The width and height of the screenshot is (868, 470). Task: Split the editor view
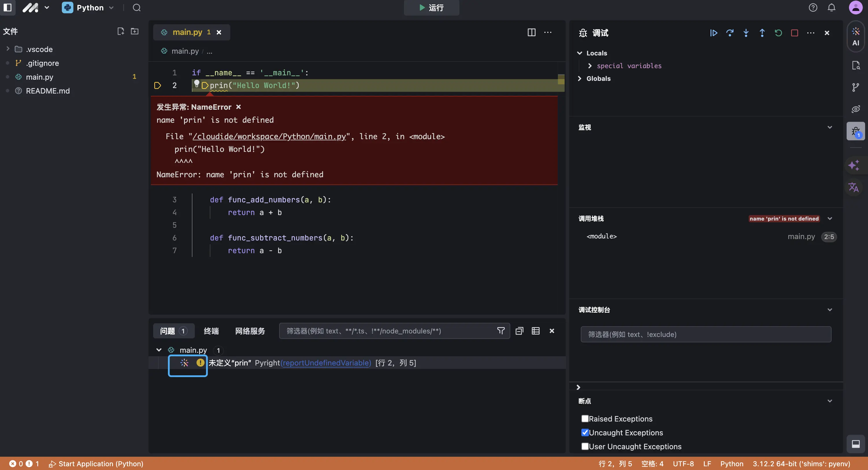coord(531,32)
